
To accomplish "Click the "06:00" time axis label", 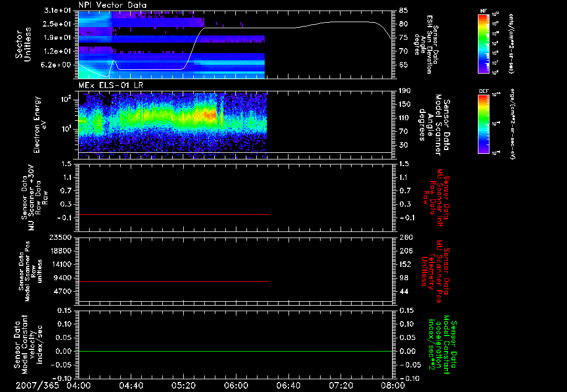I will (236, 385).
